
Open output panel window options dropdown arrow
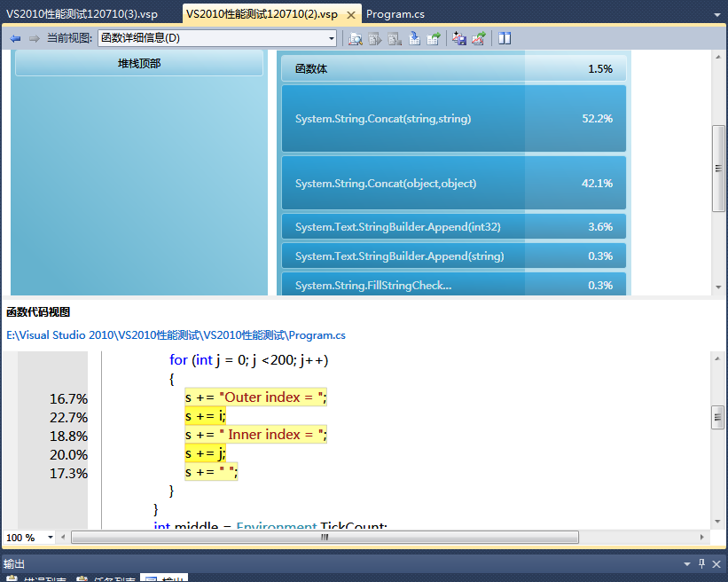(687, 564)
